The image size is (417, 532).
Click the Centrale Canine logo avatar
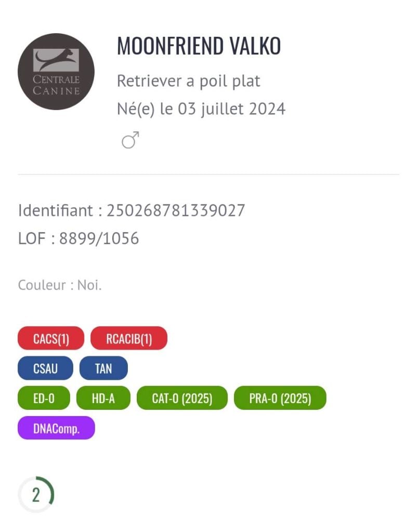point(56,72)
